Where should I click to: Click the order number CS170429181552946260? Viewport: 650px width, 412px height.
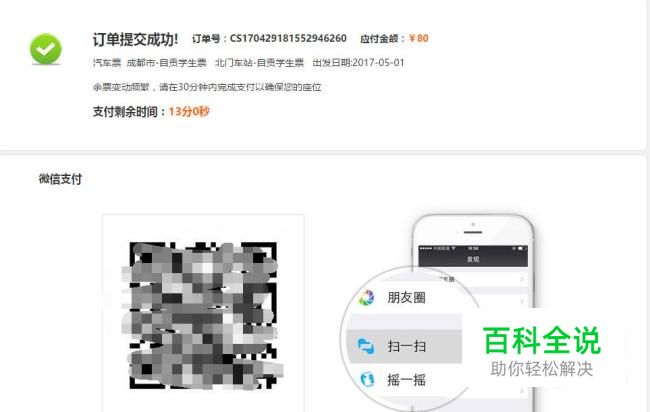click(x=288, y=38)
